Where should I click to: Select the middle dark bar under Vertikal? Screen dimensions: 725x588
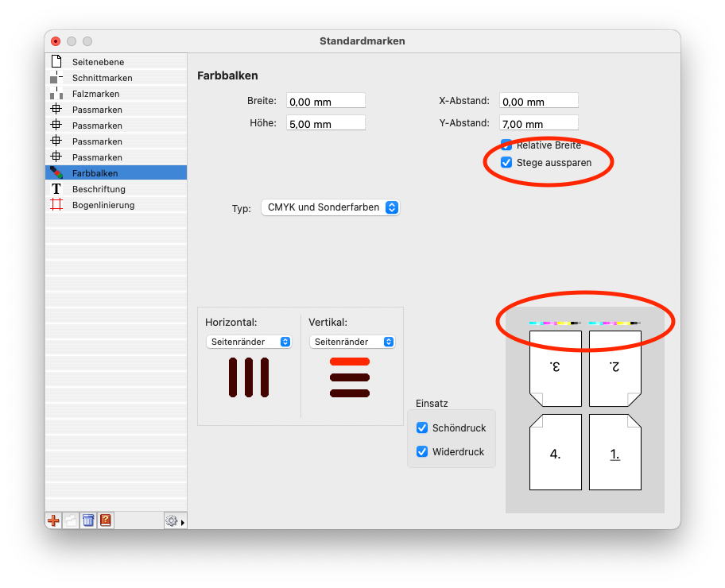click(350, 377)
